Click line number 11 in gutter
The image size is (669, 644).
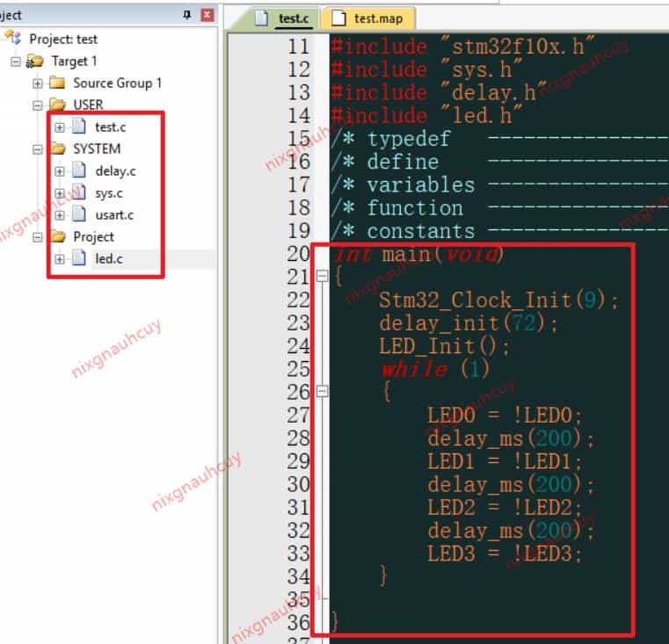pos(298,47)
